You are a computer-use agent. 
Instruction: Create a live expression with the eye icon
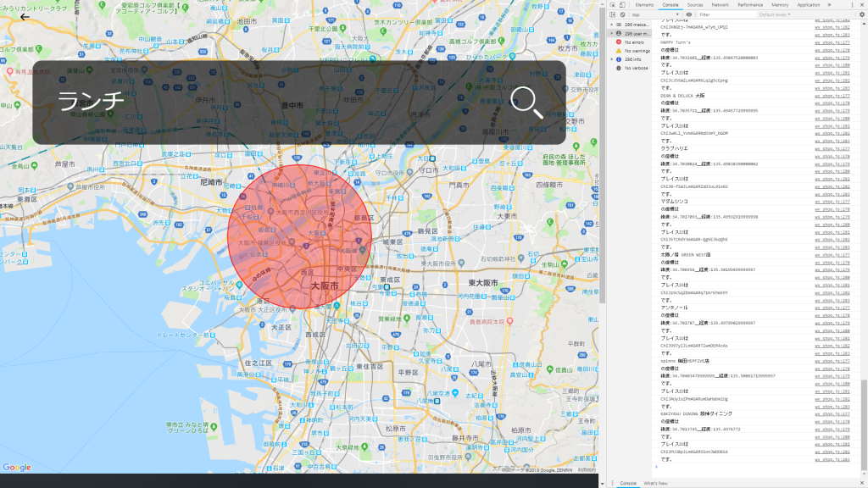[x=688, y=15]
